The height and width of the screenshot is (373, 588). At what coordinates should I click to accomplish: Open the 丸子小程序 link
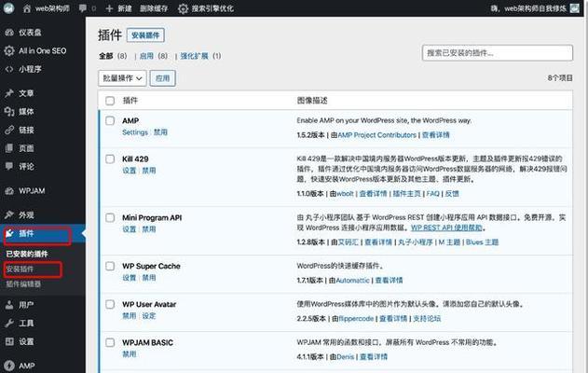click(x=415, y=242)
